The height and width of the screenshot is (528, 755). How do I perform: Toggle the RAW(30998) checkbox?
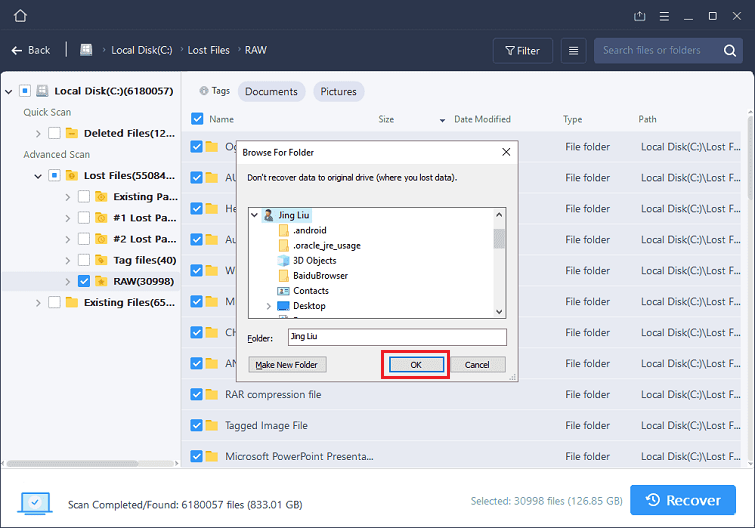click(x=84, y=281)
